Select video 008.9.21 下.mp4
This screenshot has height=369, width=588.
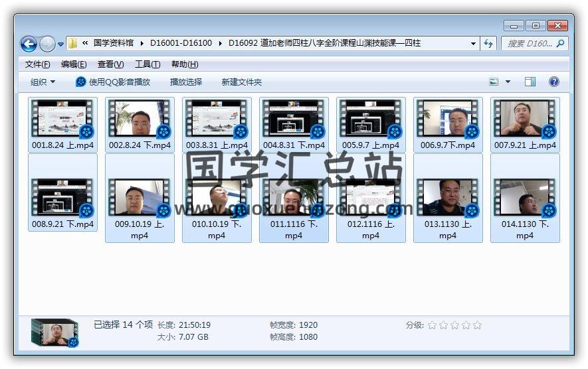tap(62, 192)
